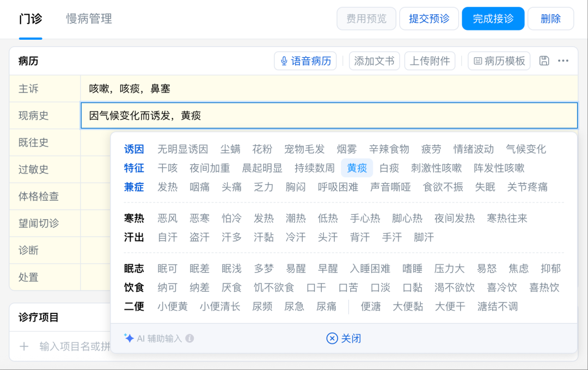Click the blue 完成接诊 button
Viewport: 588px width, 370px height.
pos(493,18)
